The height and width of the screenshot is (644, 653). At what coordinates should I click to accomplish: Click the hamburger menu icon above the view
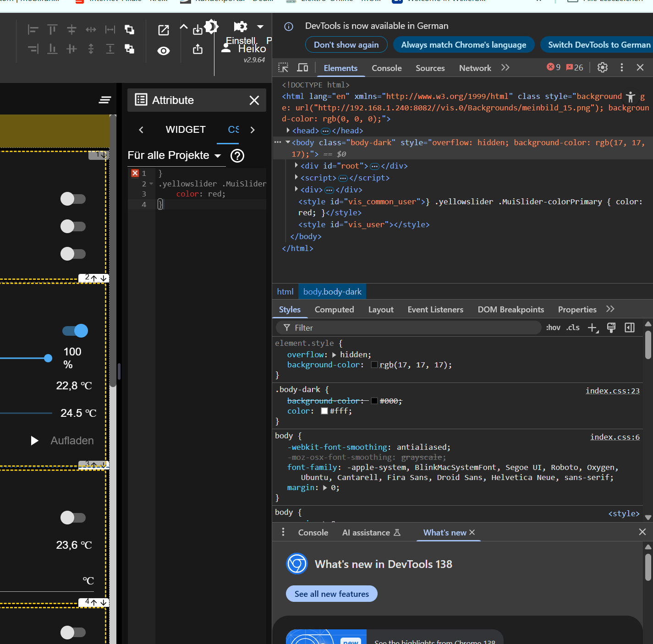[105, 100]
